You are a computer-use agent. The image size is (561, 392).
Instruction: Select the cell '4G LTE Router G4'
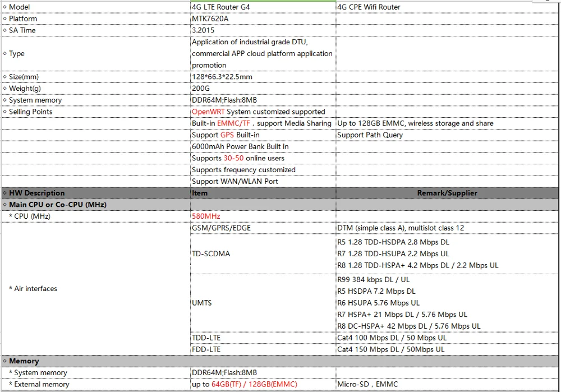click(x=263, y=7)
